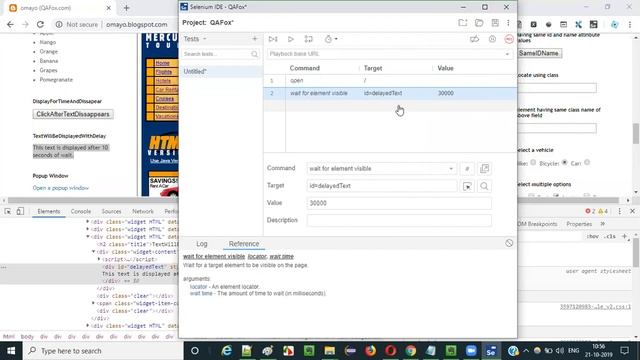640x360 pixels.
Task: Open DevTools Sources tab
Action: pyautogui.click(x=111, y=211)
